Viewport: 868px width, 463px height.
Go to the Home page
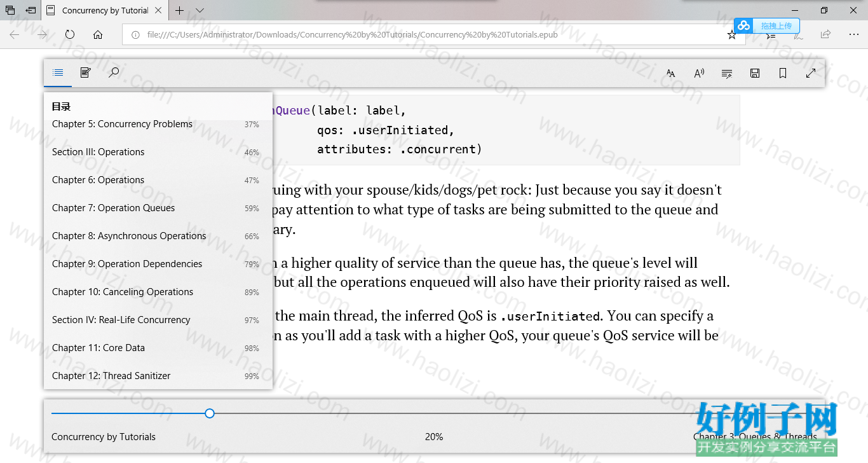(x=98, y=34)
